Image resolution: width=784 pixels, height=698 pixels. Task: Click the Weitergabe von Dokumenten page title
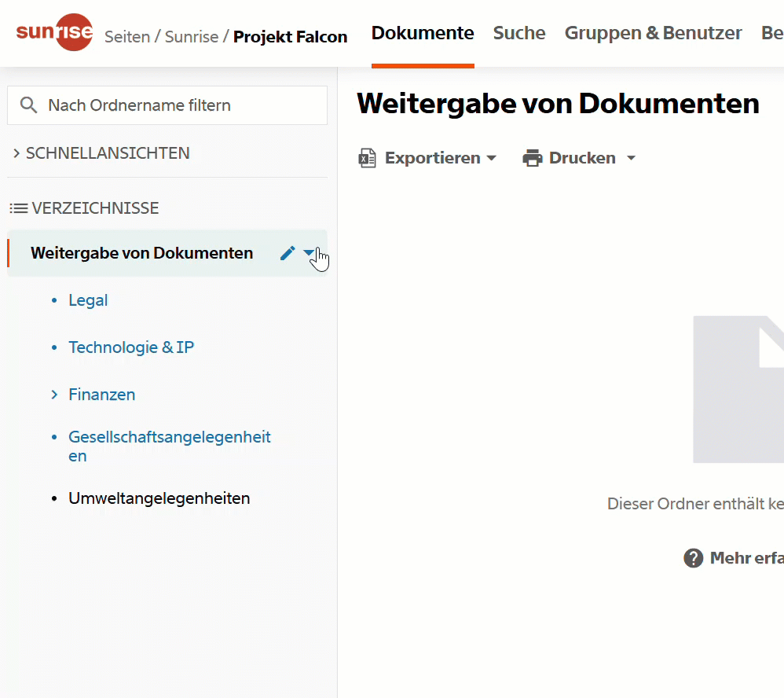(558, 104)
